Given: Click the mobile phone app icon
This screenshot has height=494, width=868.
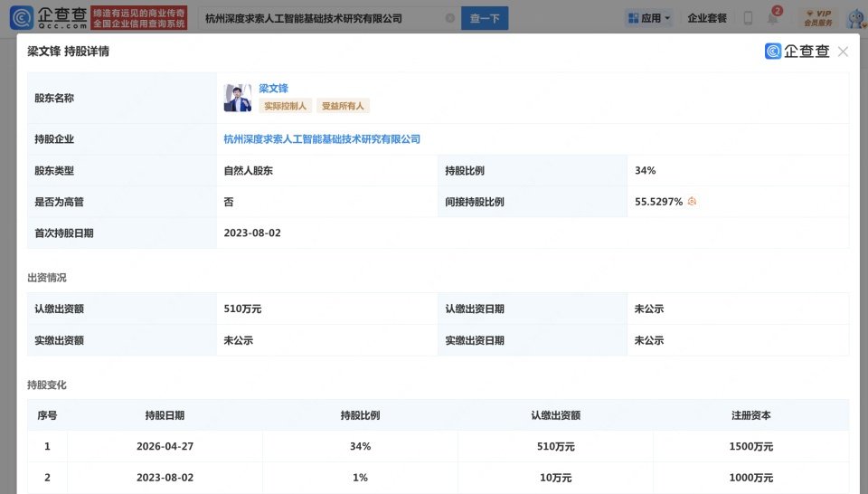Looking at the screenshot, I should pos(748,18).
